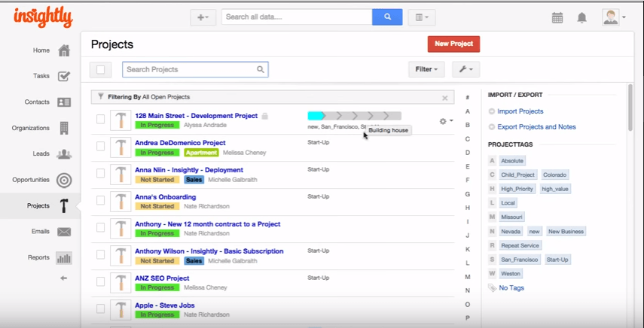Screen dimensions: 644x328
Task: Open Reports via the bar chart icon
Action: 64,258
